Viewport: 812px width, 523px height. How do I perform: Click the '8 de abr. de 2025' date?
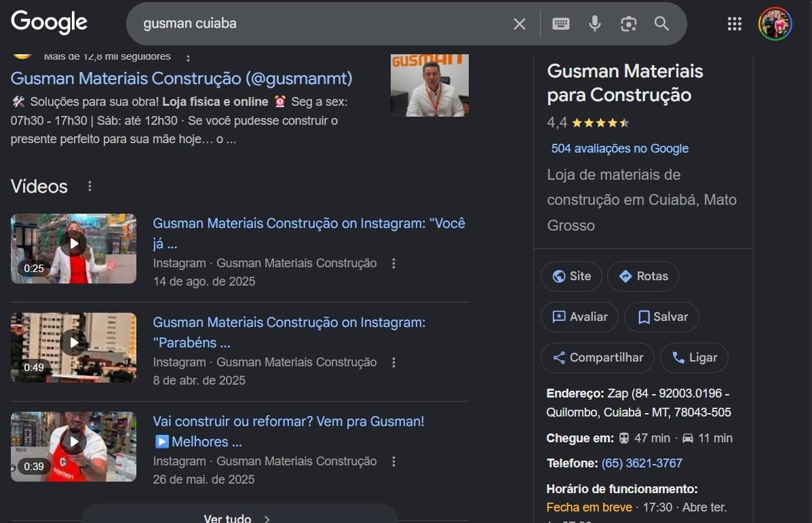tap(199, 381)
